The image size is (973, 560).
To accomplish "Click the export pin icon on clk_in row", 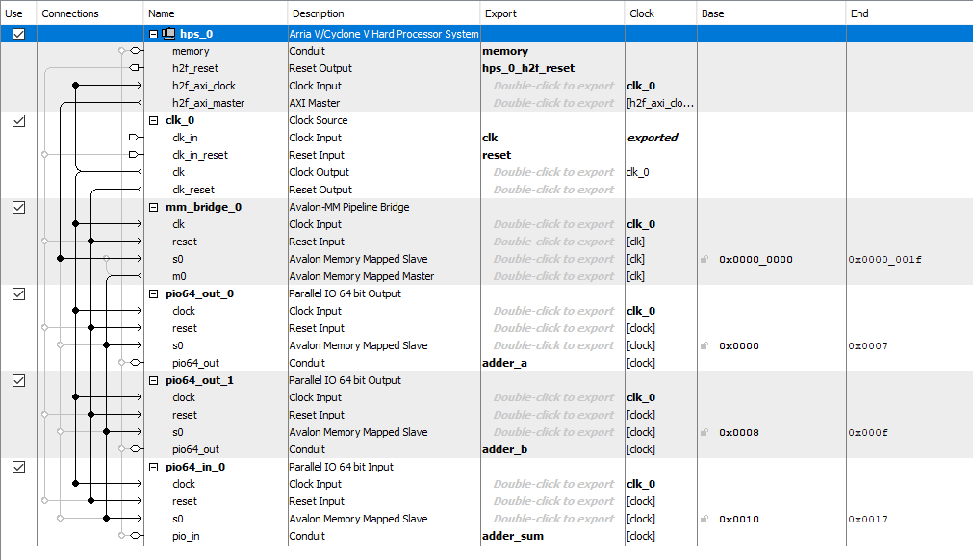I will coord(134,138).
